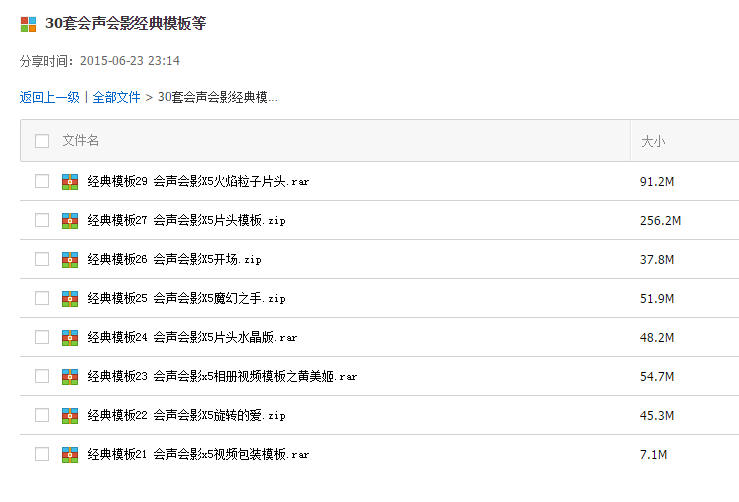Tick checkbox for 经典模板24 片头水晶版.rar
This screenshot has width=739, height=502.
coord(42,337)
